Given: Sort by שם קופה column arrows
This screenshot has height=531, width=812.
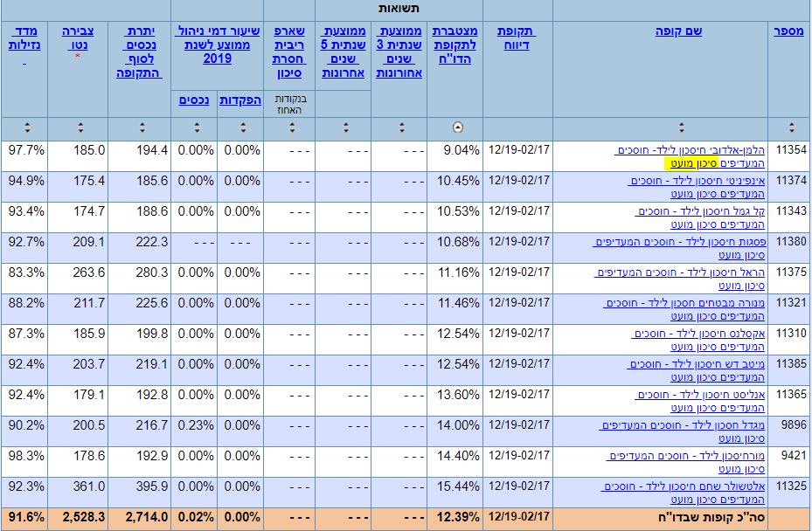Looking at the screenshot, I should (682, 128).
